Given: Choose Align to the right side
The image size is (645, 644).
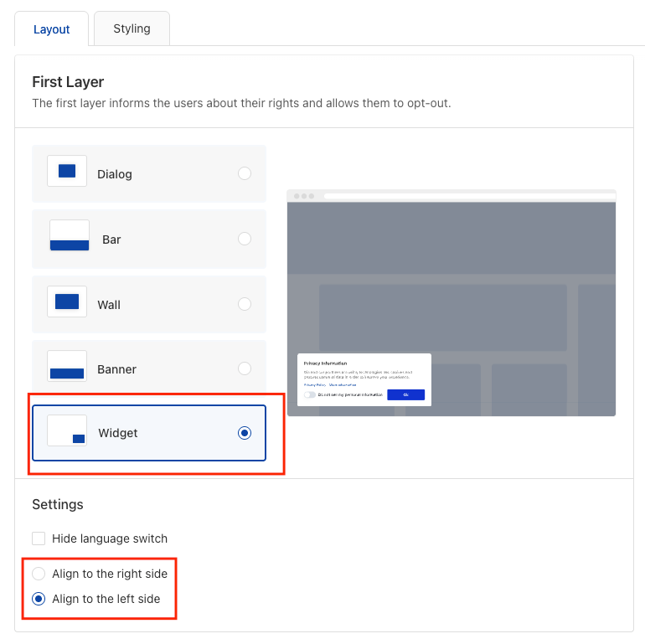Looking at the screenshot, I should point(39,574).
